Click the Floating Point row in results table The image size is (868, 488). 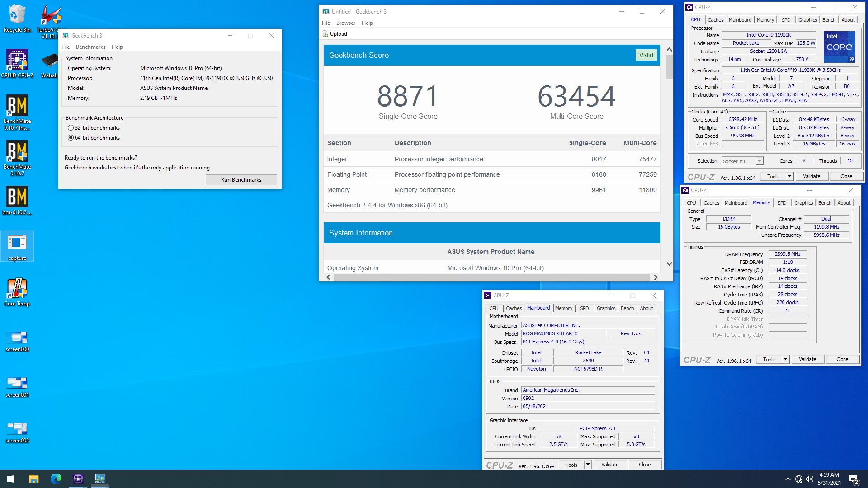point(492,174)
